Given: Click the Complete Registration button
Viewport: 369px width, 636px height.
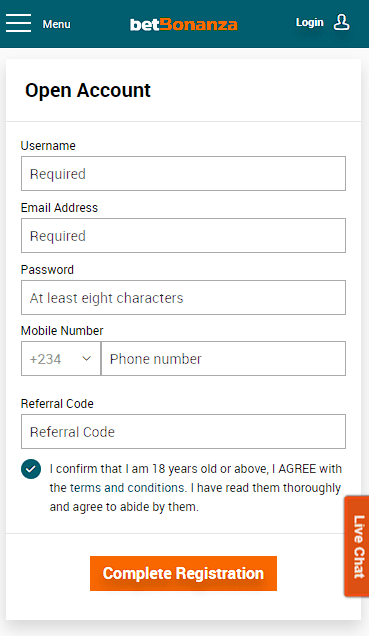Looking at the screenshot, I should click(x=183, y=573).
